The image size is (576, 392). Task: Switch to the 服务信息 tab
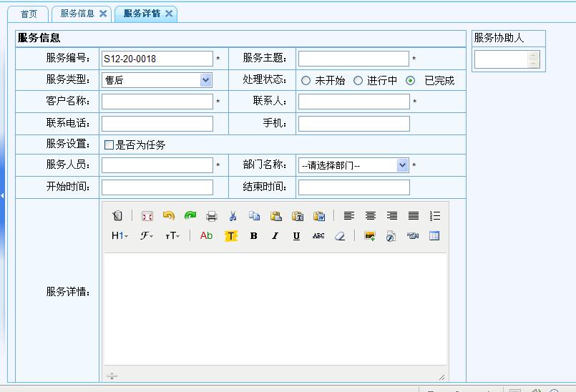[77, 14]
